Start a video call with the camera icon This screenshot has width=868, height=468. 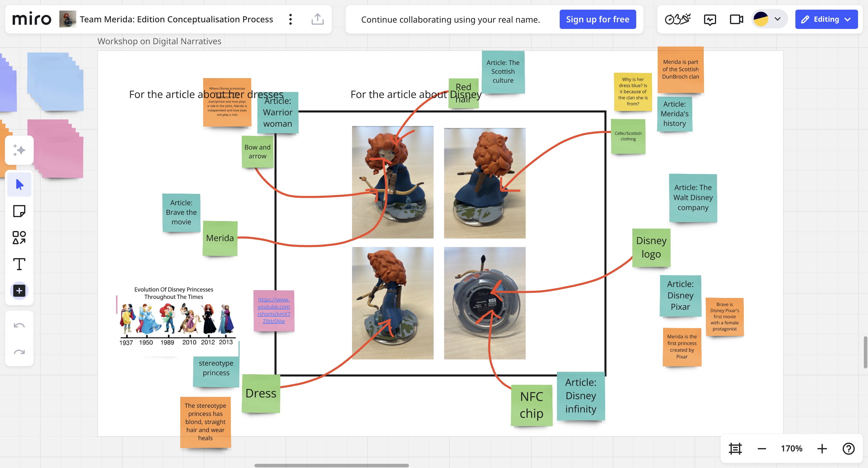coord(736,19)
